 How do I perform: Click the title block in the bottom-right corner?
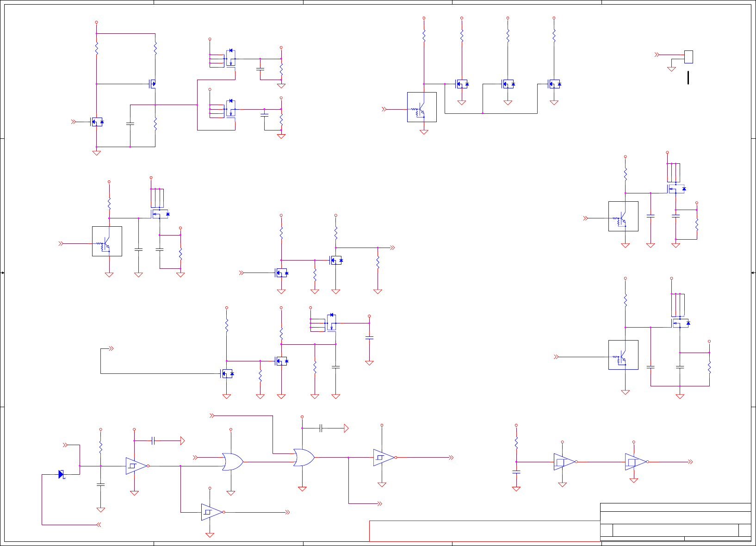pyautogui.click(x=675, y=522)
